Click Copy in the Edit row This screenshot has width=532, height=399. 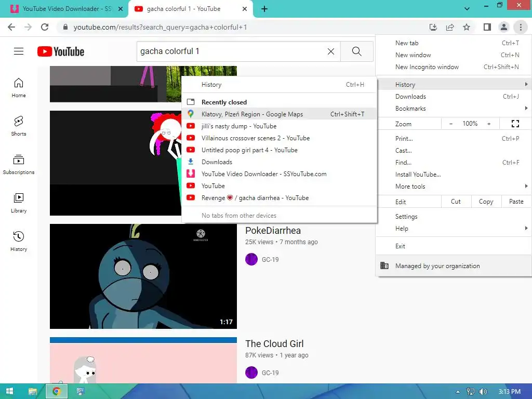(x=486, y=202)
